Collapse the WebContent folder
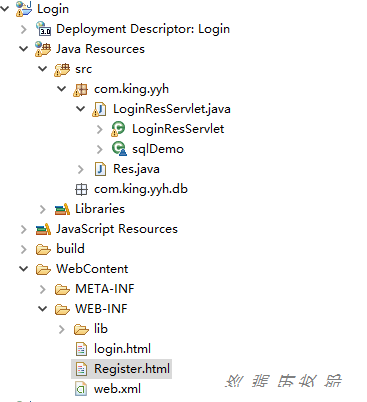This screenshot has width=367, height=402. (x=24, y=269)
